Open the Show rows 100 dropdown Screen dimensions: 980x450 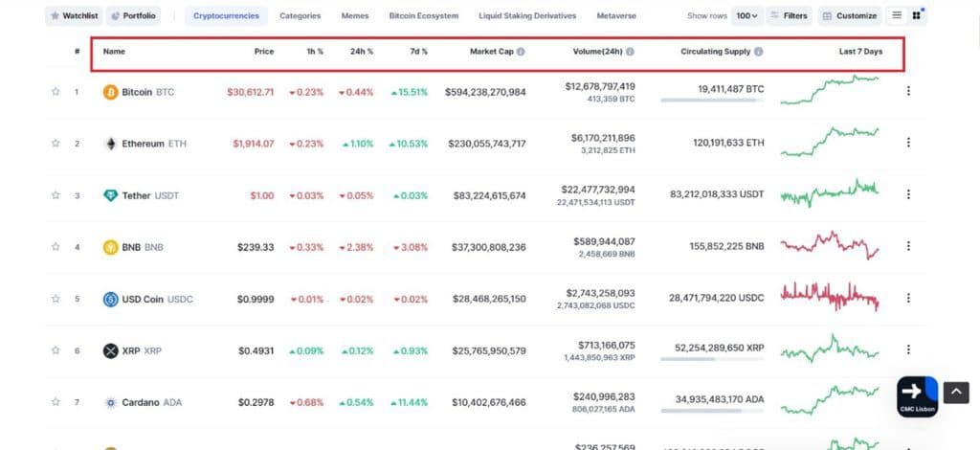tap(746, 15)
